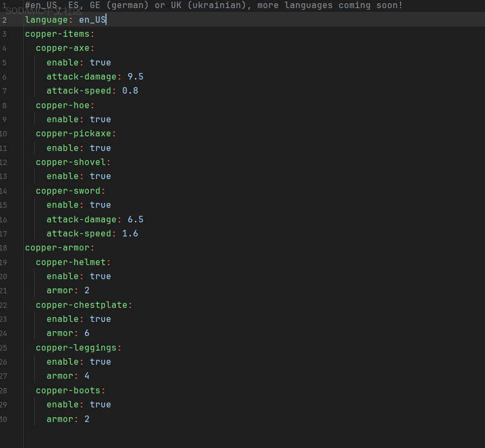The image size is (485, 448).
Task: Click the 'true' value under copper-hoe
Action: pos(100,120)
